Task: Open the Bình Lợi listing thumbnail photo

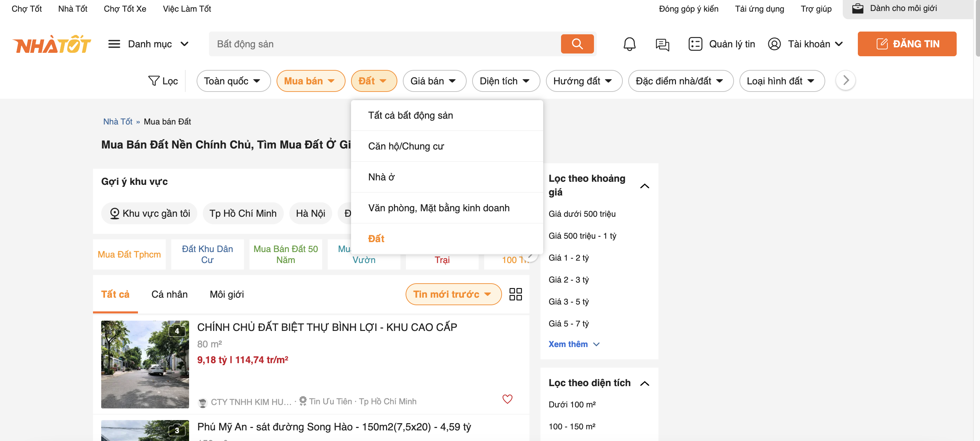Action: pyautogui.click(x=145, y=365)
